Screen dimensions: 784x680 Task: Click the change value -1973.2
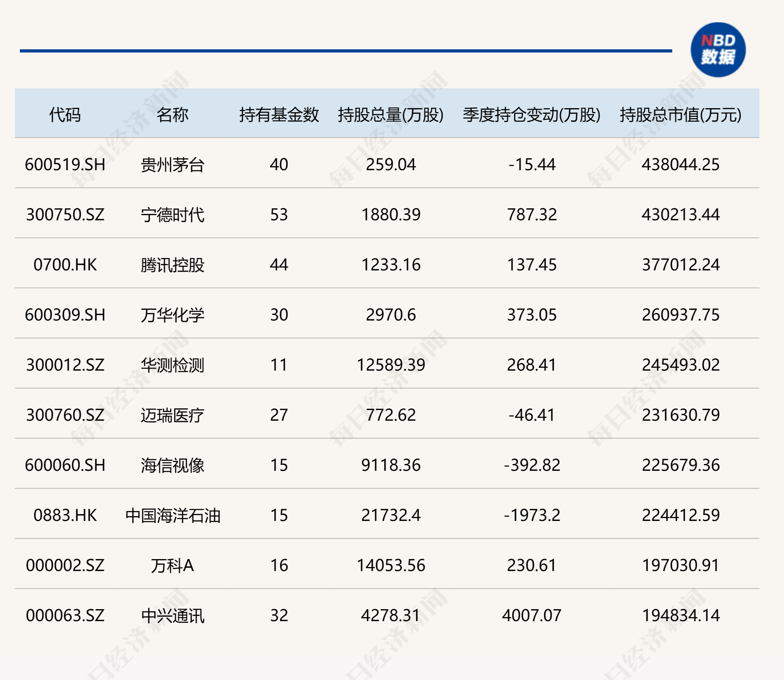[532, 515]
